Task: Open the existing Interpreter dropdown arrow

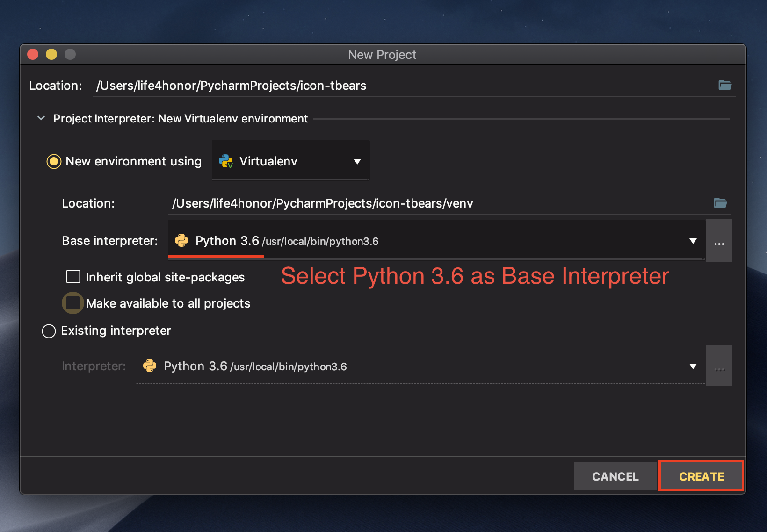Action: pos(693,367)
